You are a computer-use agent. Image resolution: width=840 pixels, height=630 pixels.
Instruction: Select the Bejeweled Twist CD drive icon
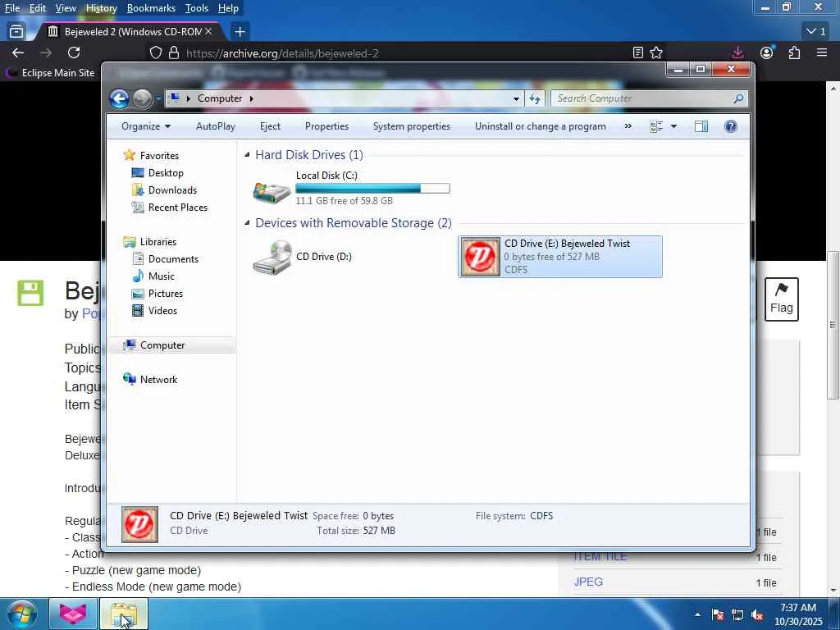479,257
